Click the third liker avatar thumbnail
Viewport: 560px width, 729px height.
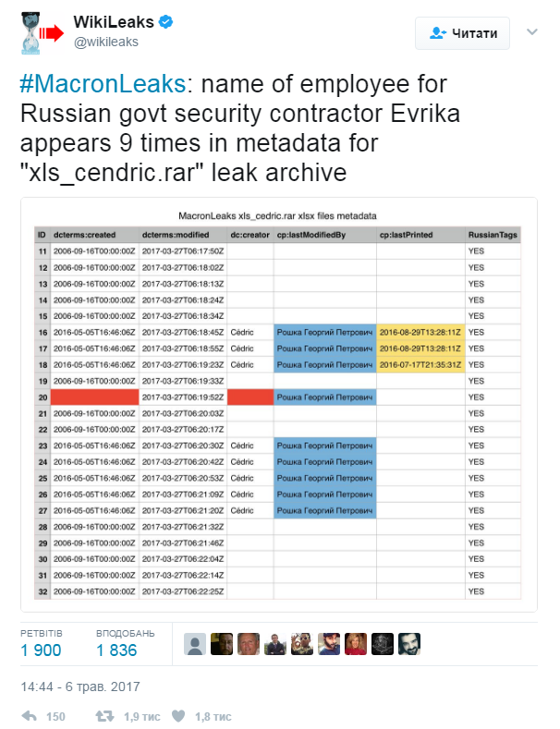[x=249, y=644]
